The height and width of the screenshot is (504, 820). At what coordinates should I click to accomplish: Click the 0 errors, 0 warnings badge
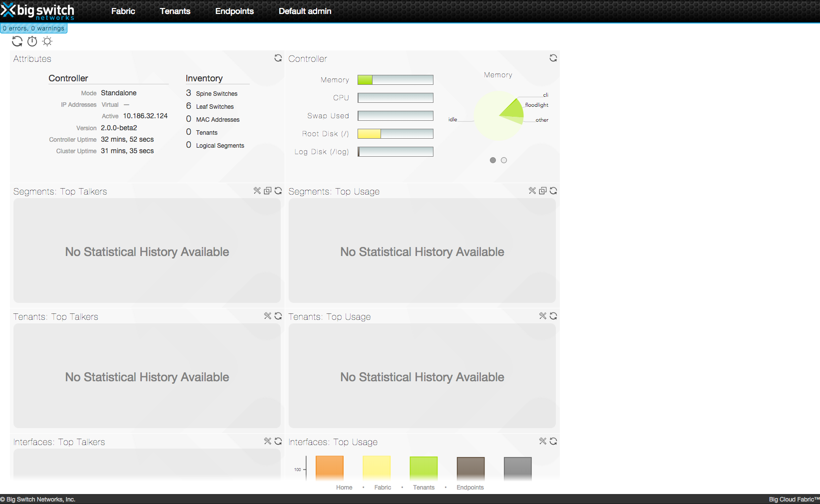coord(34,28)
